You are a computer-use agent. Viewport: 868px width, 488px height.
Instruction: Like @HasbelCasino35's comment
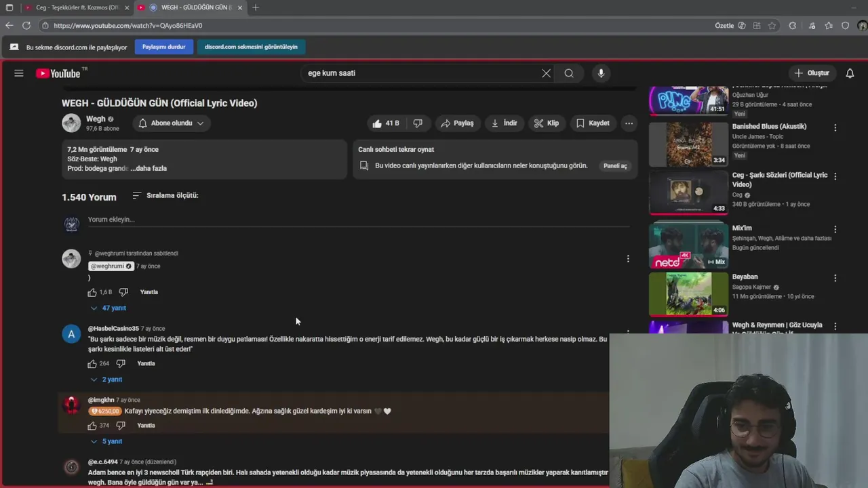pos(92,364)
